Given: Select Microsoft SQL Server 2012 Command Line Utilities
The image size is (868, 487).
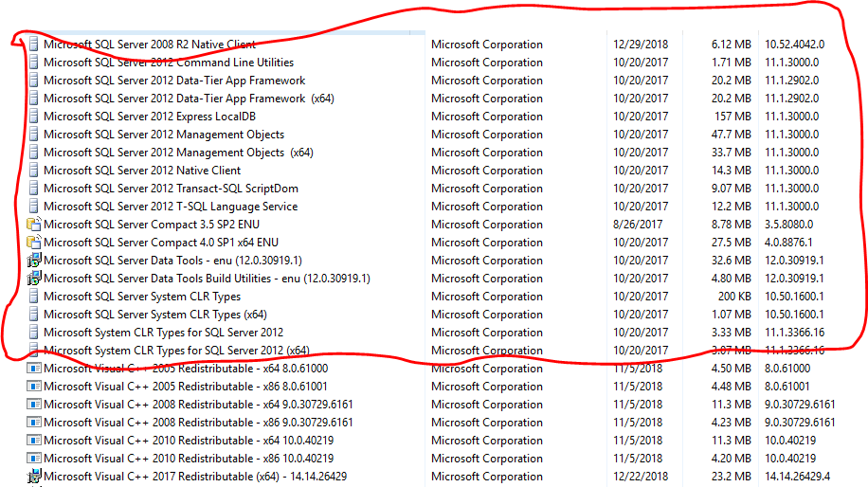Looking at the screenshot, I should pyautogui.click(x=169, y=62).
